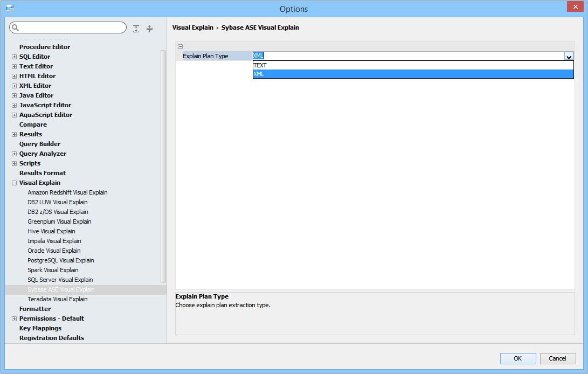Click the Options window app icon
This screenshot has width=588, height=374.
[10, 8]
